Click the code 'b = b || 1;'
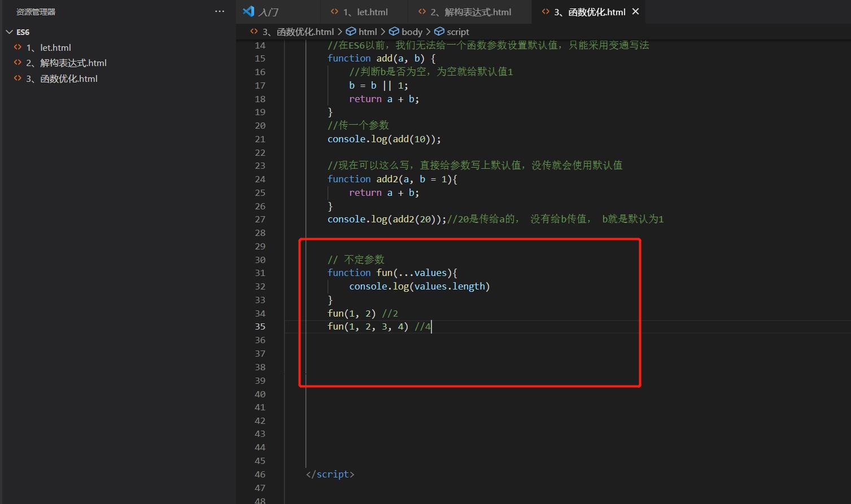The height and width of the screenshot is (504, 851). pos(378,85)
